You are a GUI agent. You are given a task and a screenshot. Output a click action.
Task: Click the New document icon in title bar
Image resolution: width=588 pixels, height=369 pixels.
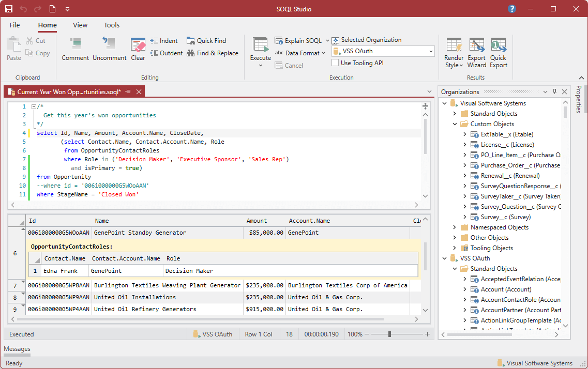click(53, 9)
